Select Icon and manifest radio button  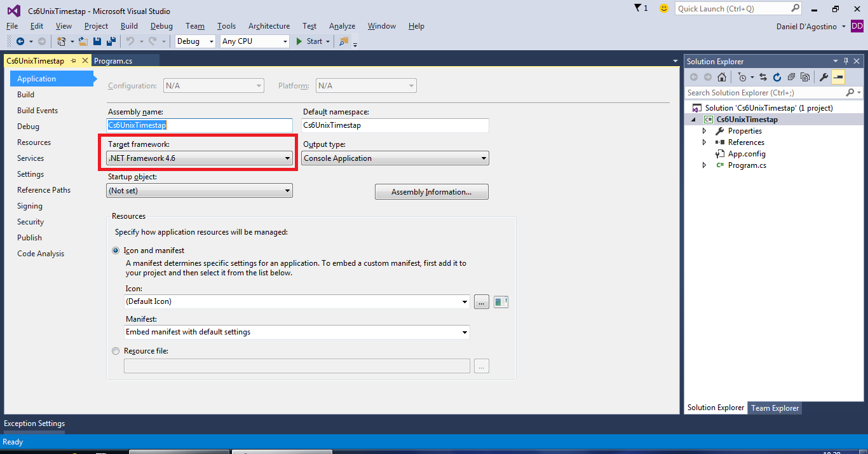[x=116, y=251]
